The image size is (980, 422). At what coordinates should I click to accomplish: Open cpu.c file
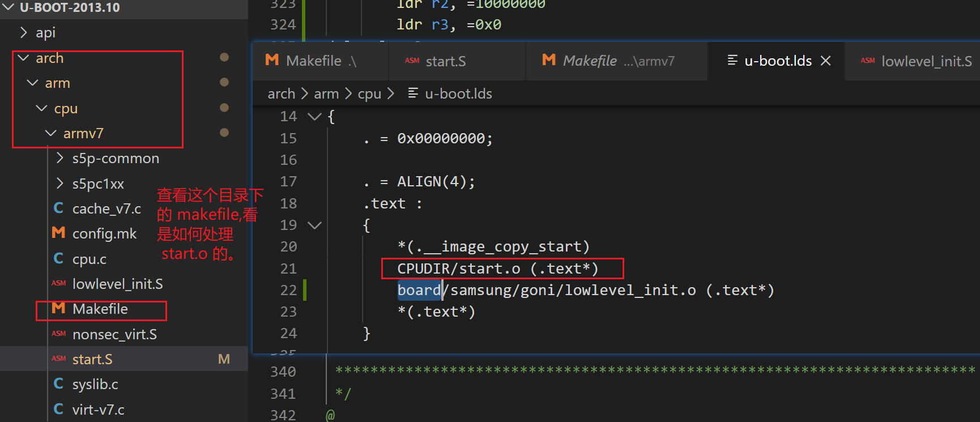click(89, 259)
